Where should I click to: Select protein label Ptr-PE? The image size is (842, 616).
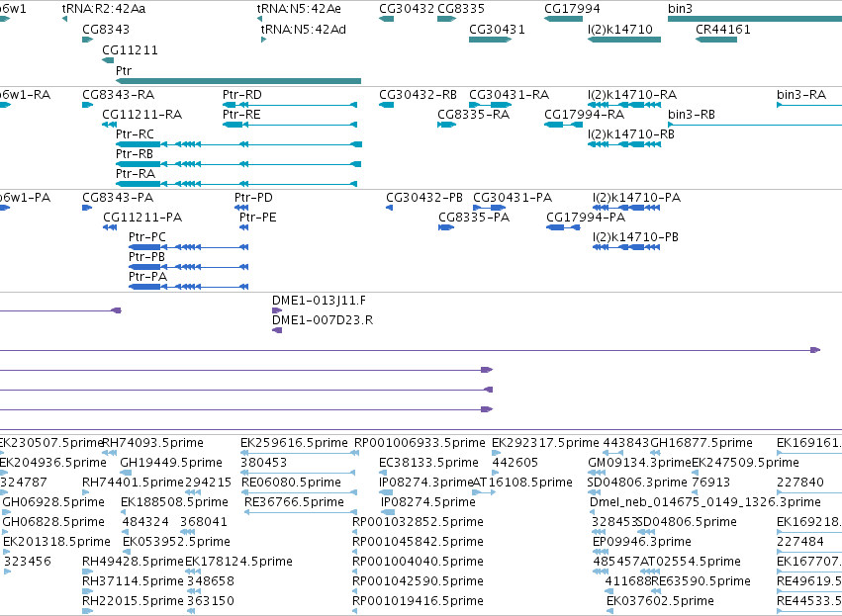coord(258,218)
